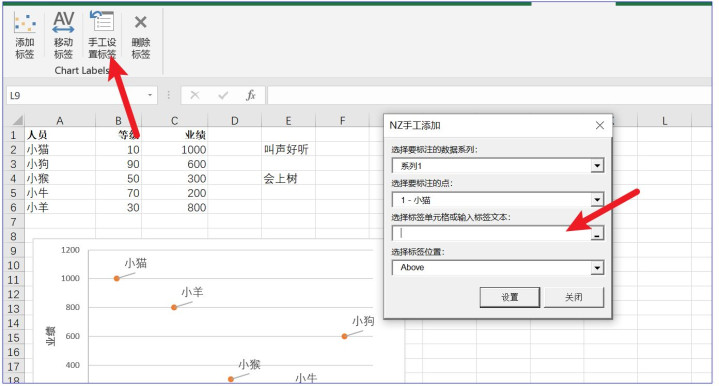Expand the data series dropdown showing 系列1

597,165
